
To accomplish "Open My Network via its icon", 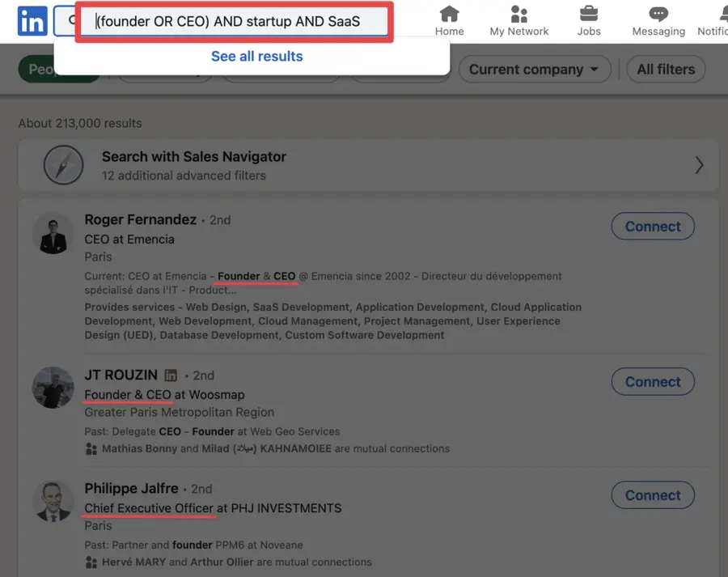I will point(519,15).
